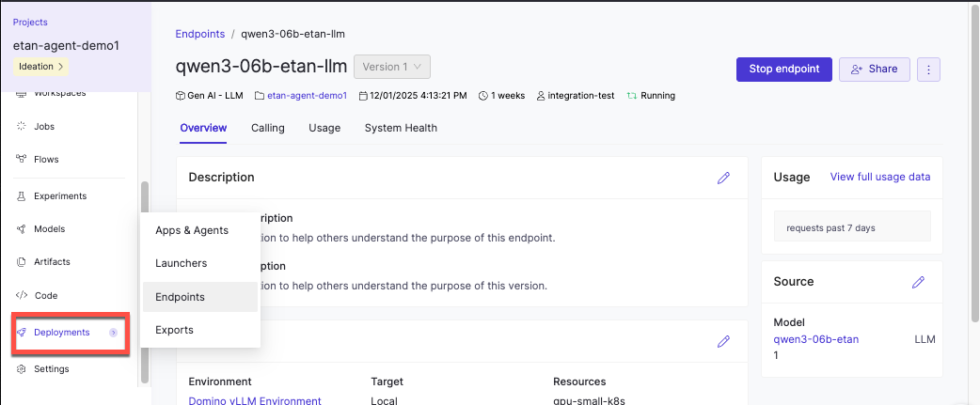The image size is (980, 405).
Task: Click the Share button
Action: click(874, 70)
